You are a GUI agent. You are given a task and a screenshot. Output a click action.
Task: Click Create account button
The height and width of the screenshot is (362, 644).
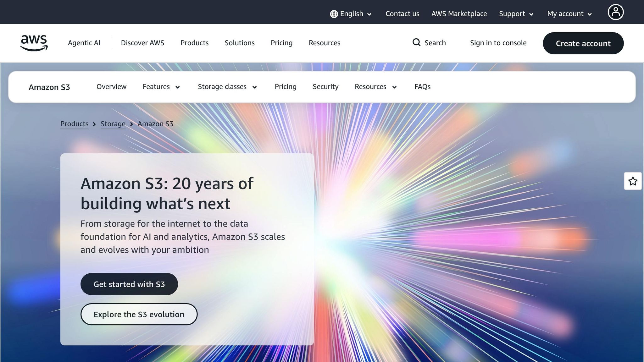[x=583, y=43]
